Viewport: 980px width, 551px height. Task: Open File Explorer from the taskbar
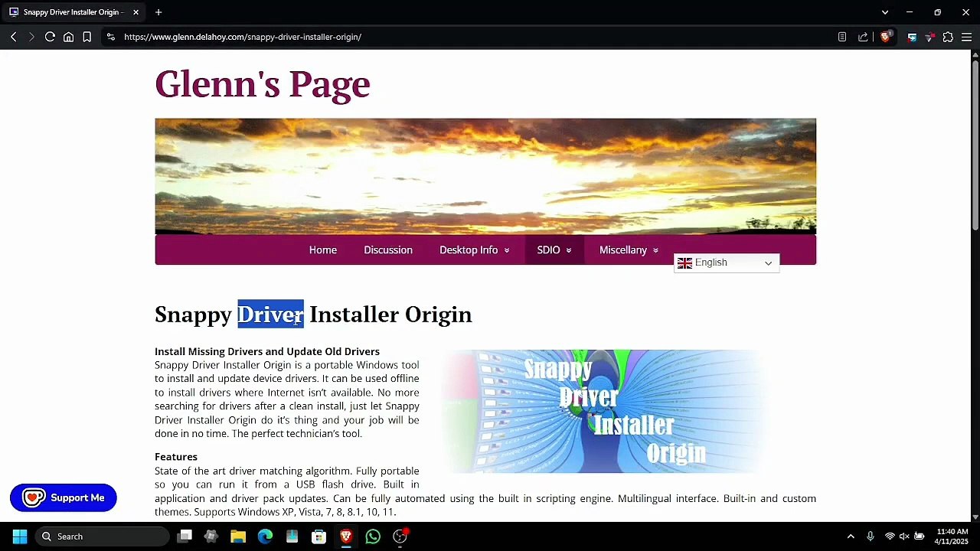click(238, 536)
